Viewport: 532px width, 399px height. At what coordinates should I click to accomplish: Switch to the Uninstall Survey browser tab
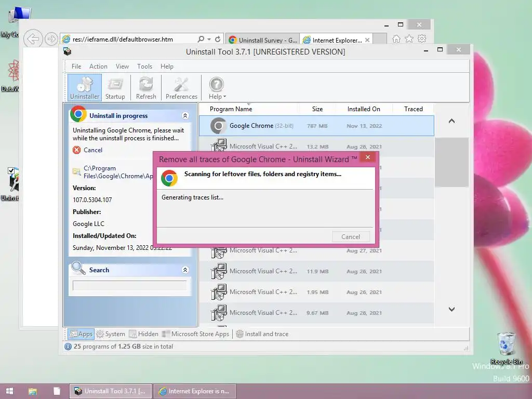(x=262, y=40)
